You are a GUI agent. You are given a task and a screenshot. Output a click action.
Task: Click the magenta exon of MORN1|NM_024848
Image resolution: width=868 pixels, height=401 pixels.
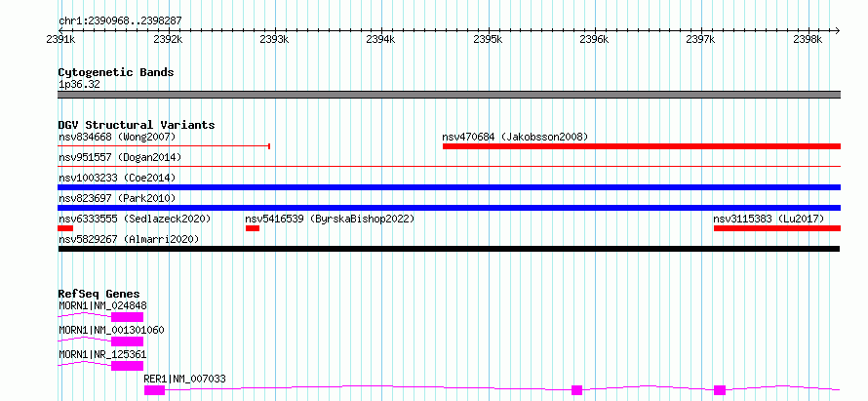[x=128, y=317]
